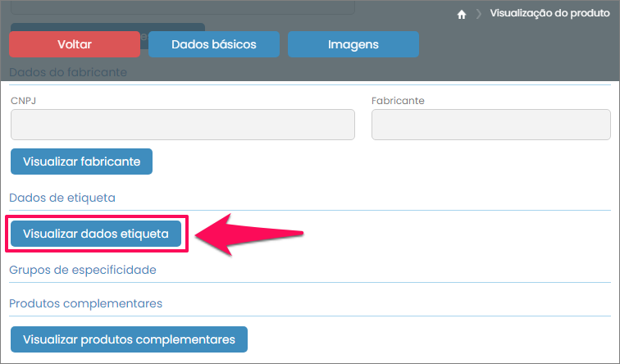Open the Imagens tab
The width and height of the screenshot is (620, 364).
click(x=353, y=44)
